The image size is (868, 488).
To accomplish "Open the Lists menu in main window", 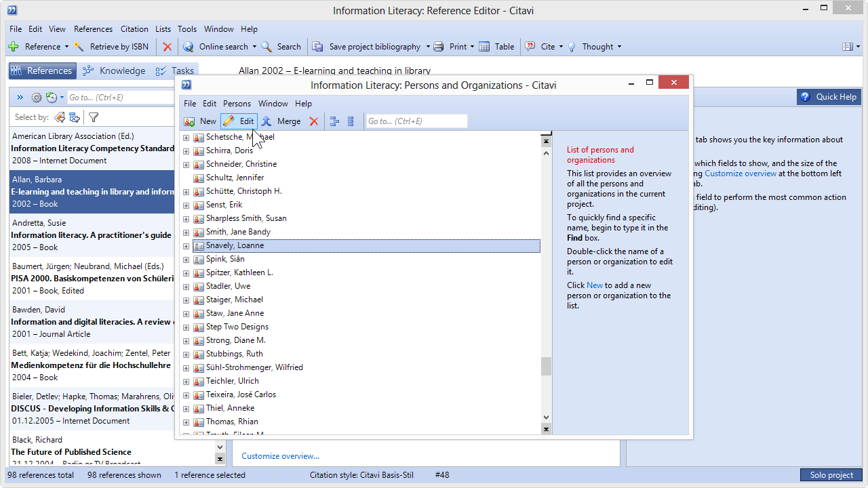I will 163,29.
